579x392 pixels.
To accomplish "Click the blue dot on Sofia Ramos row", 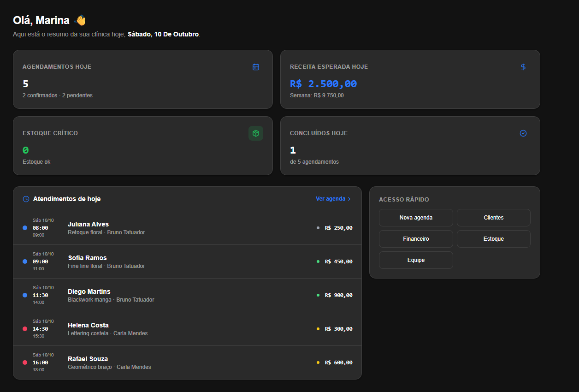I will pos(25,261).
